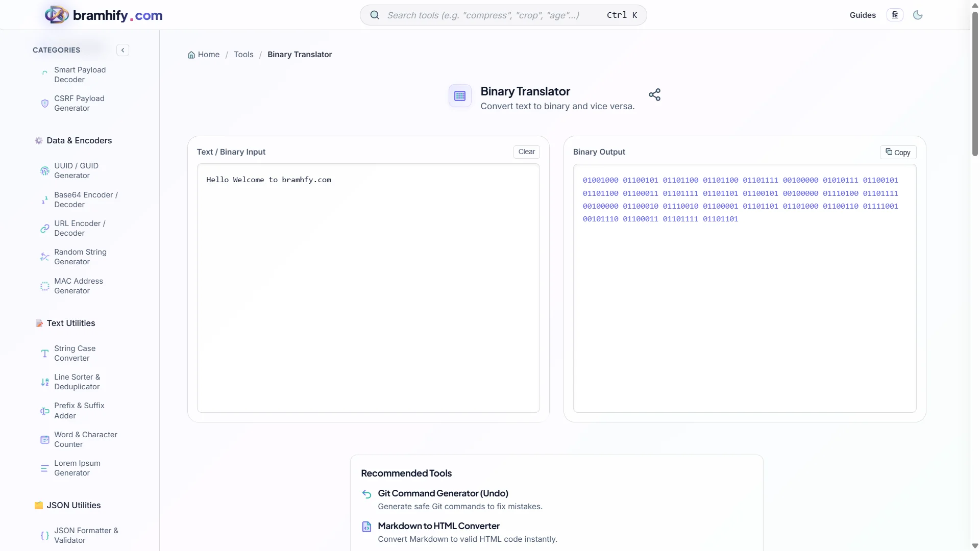Open MAC Address Generator icon

click(45, 286)
